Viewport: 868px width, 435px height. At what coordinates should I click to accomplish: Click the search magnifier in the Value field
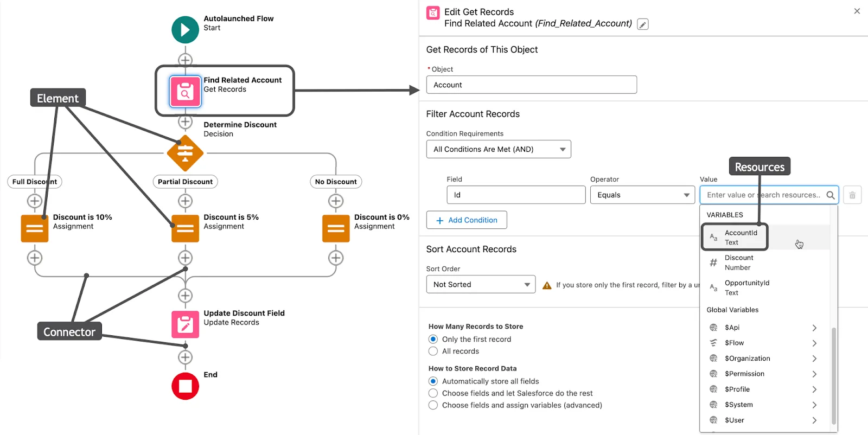click(831, 195)
